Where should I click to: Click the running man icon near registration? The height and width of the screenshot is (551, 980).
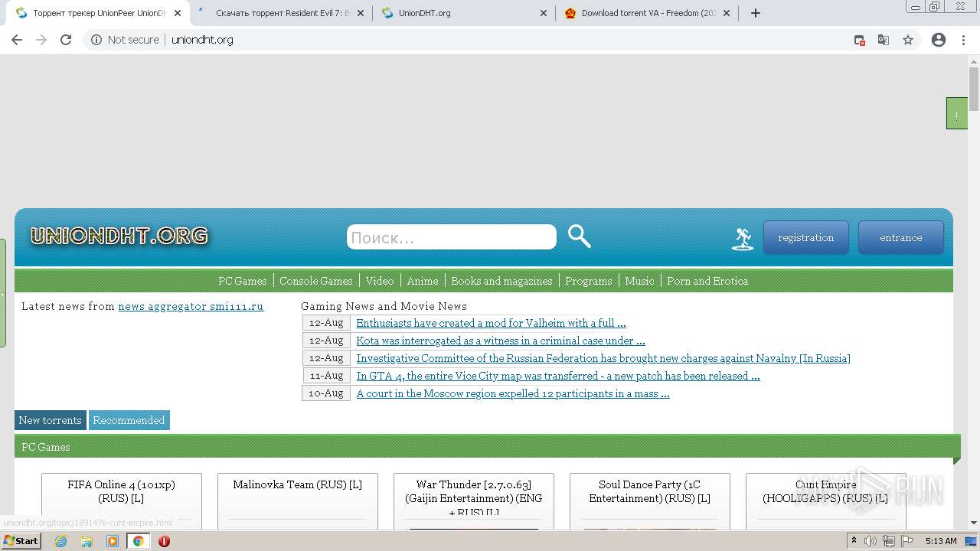[x=743, y=239]
